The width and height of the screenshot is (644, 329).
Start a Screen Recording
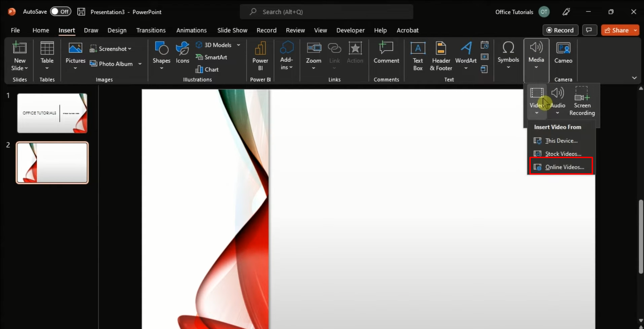point(581,101)
